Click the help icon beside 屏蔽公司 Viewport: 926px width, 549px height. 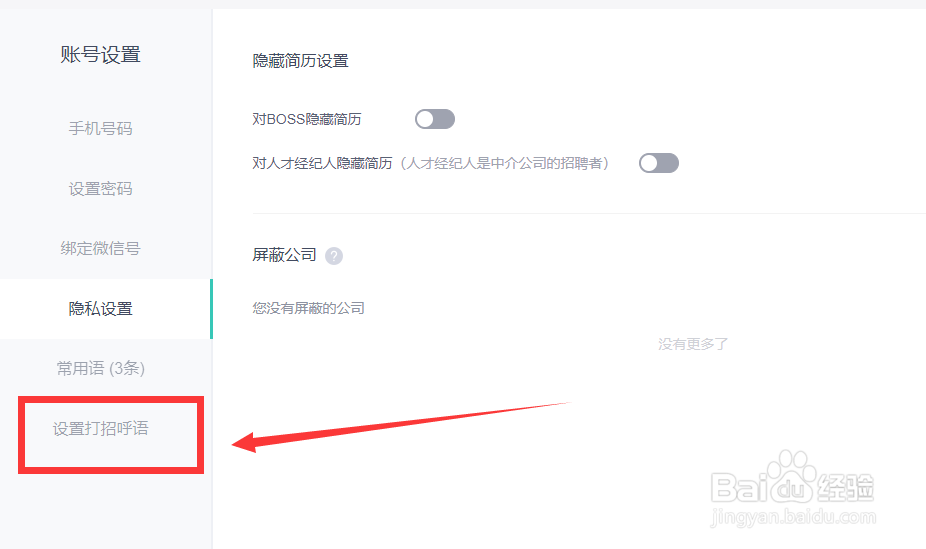(x=334, y=256)
